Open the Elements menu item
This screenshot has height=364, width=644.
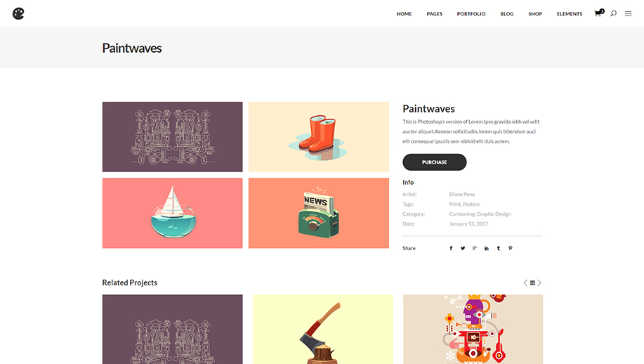tap(570, 14)
